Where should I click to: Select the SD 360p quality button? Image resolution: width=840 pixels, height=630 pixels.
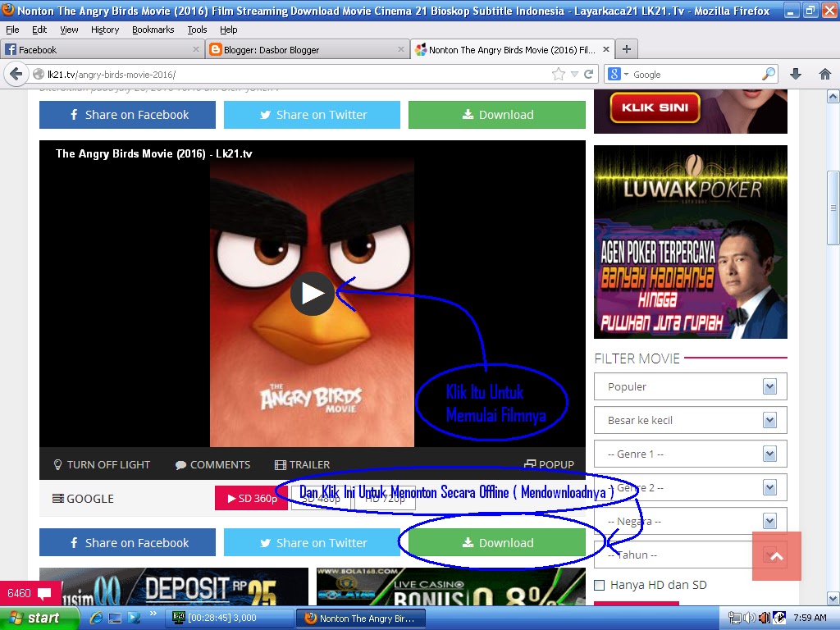pyautogui.click(x=251, y=498)
